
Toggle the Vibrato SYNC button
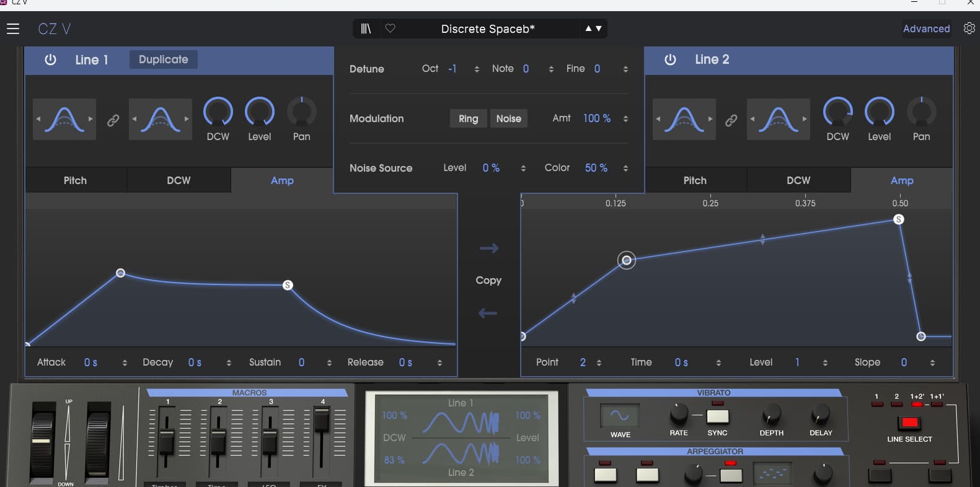point(718,416)
